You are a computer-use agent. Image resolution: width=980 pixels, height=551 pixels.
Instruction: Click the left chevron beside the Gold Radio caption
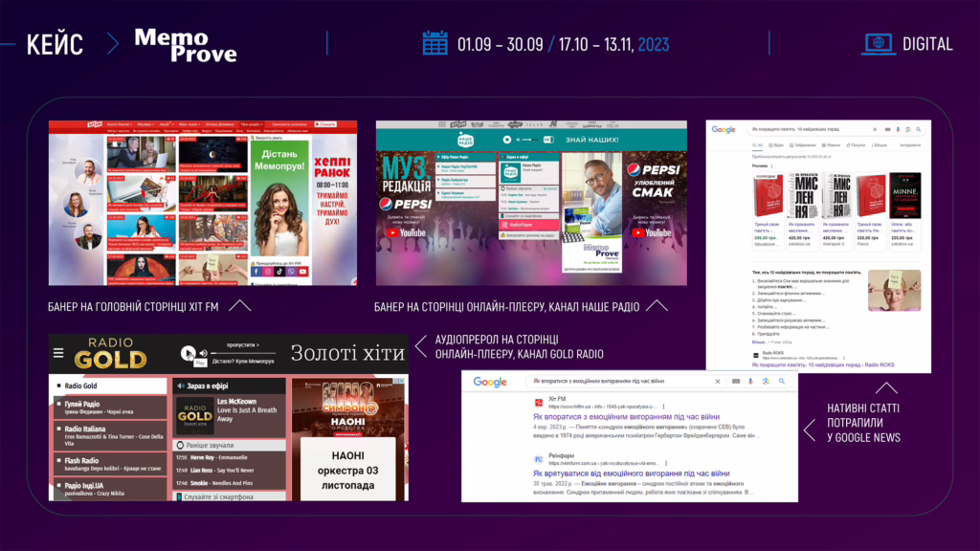tap(420, 346)
